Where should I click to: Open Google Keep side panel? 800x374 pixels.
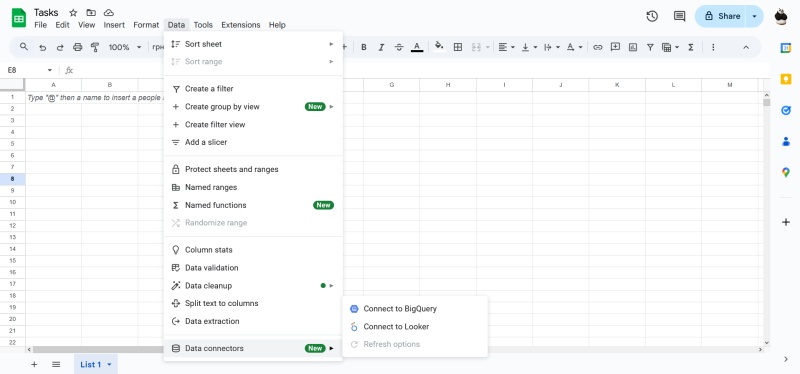[x=786, y=79]
